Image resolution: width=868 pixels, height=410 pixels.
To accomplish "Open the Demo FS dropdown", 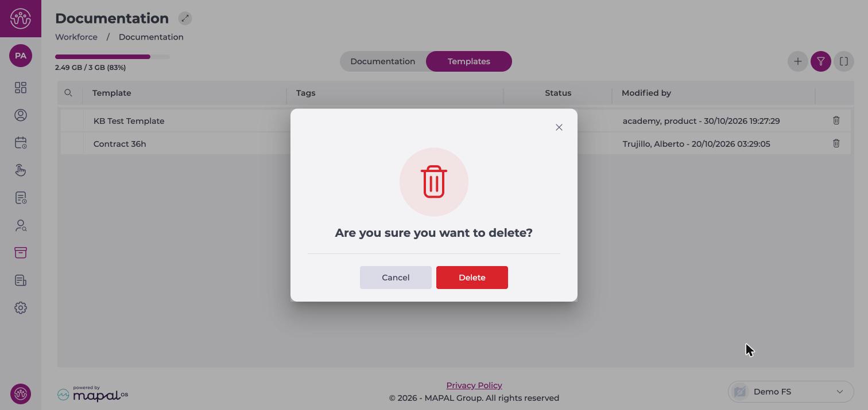I will coord(790,392).
